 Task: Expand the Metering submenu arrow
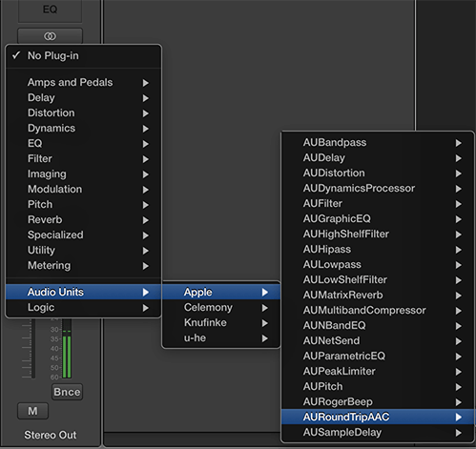pyautogui.click(x=145, y=266)
